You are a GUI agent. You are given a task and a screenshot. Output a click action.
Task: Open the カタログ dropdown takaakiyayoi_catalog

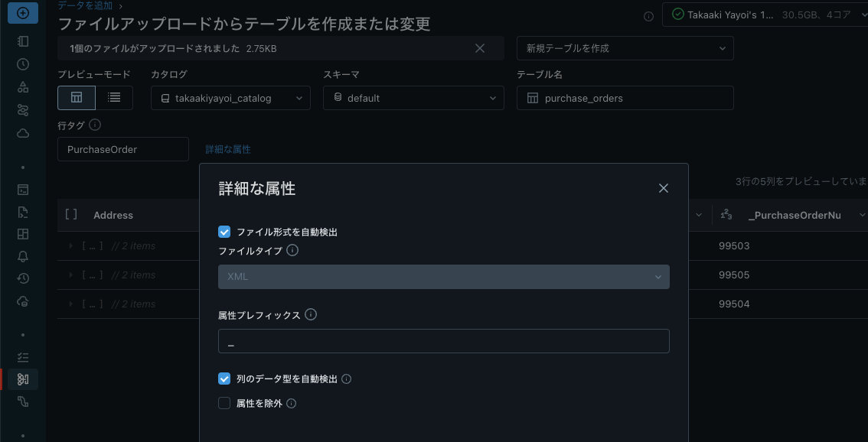click(x=230, y=98)
